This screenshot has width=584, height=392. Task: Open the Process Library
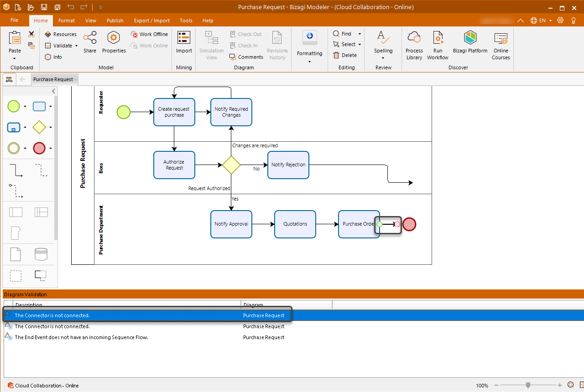414,45
